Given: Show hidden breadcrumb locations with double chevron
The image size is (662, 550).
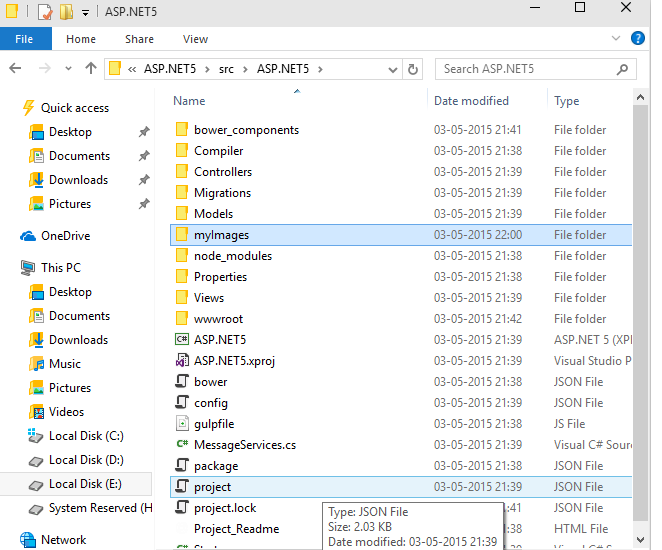Looking at the screenshot, I should point(132,69).
